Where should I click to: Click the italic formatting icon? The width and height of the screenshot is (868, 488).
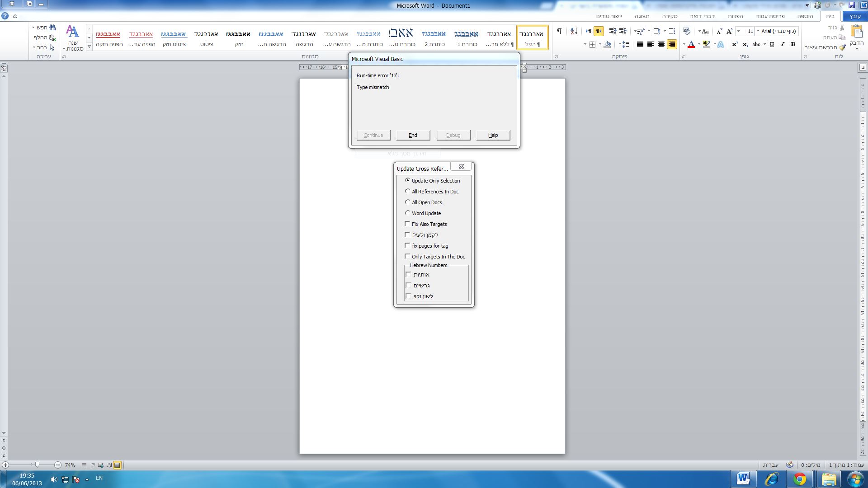tap(782, 44)
